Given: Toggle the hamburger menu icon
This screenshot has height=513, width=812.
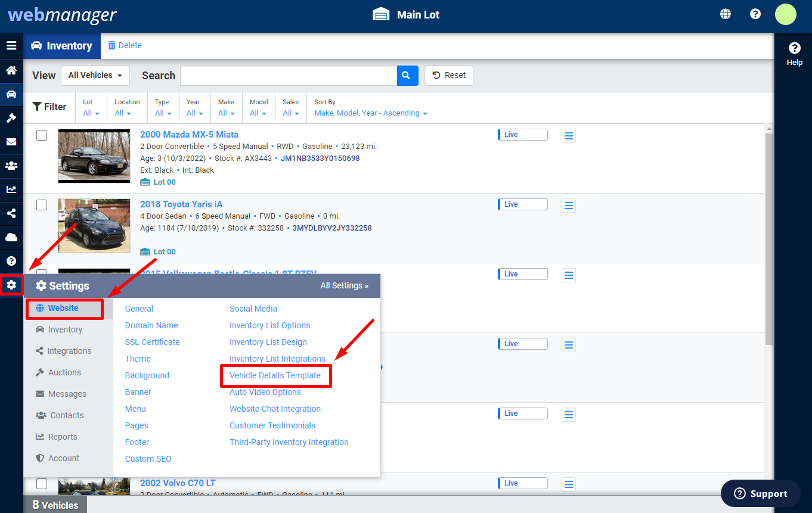Looking at the screenshot, I should (11, 45).
